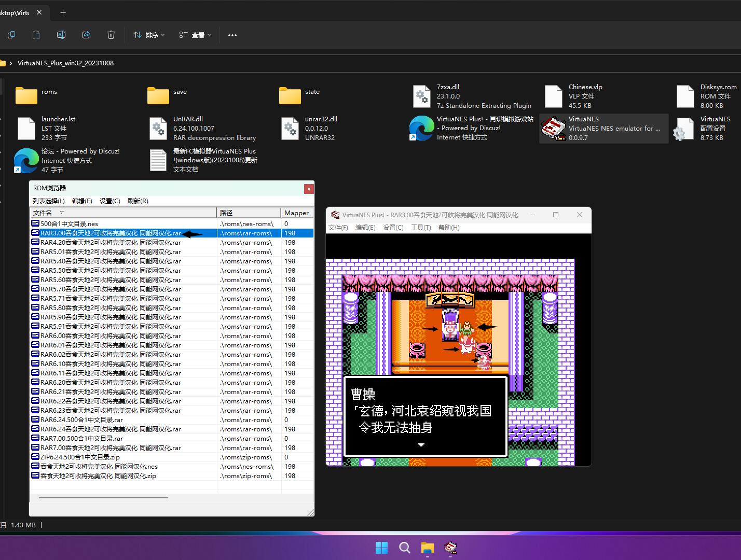Select the 最新FC模拟器 text document
Image resolution: width=741 pixels, height=560 pixels.
pyautogui.click(x=203, y=160)
